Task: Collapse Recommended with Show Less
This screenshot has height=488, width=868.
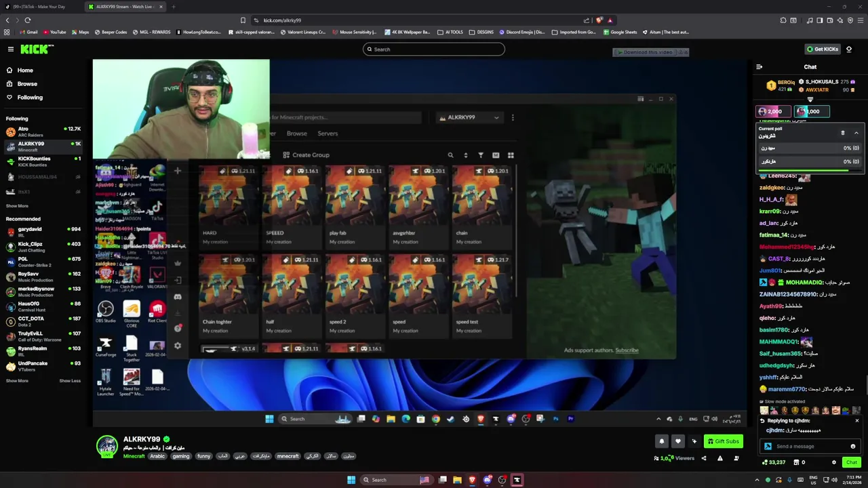Action: click(70, 381)
